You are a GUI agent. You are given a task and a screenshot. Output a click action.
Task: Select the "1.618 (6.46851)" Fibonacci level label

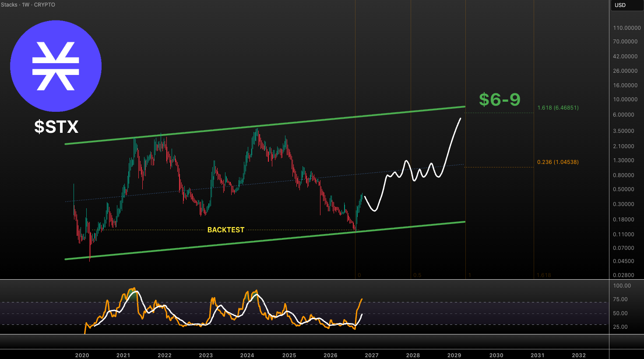[558, 108]
